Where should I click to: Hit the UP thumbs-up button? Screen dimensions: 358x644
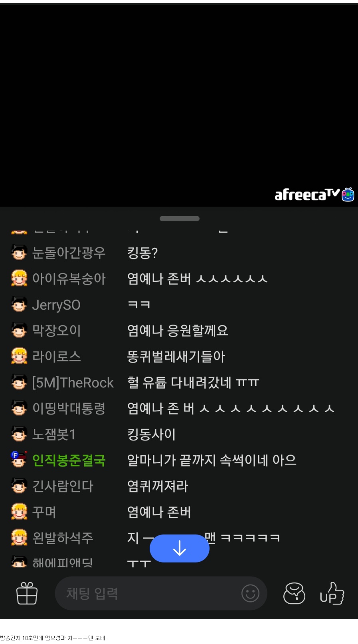(332, 593)
